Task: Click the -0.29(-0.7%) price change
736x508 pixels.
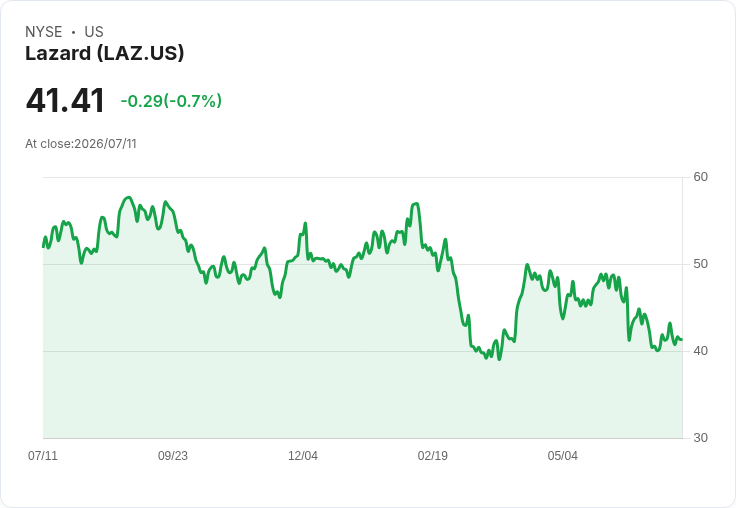Action: [x=171, y=101]
